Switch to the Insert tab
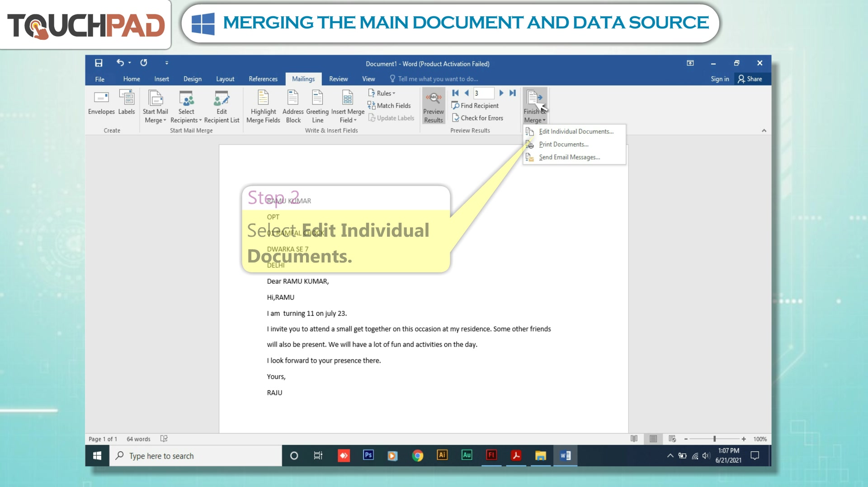Image resolution: width=868 pixels, height=487 pixels. pyautogui.click(x=161, y=79)
